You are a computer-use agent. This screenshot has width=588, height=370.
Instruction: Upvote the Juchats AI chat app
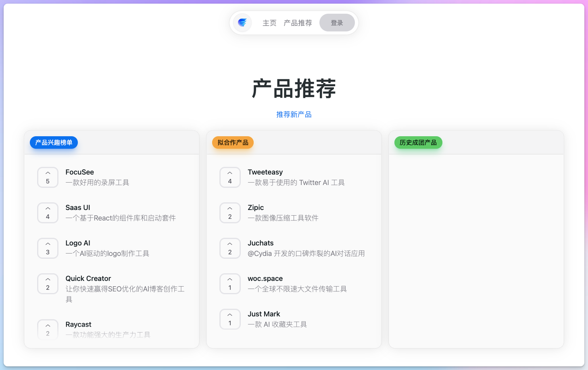(x=230, y=248)
